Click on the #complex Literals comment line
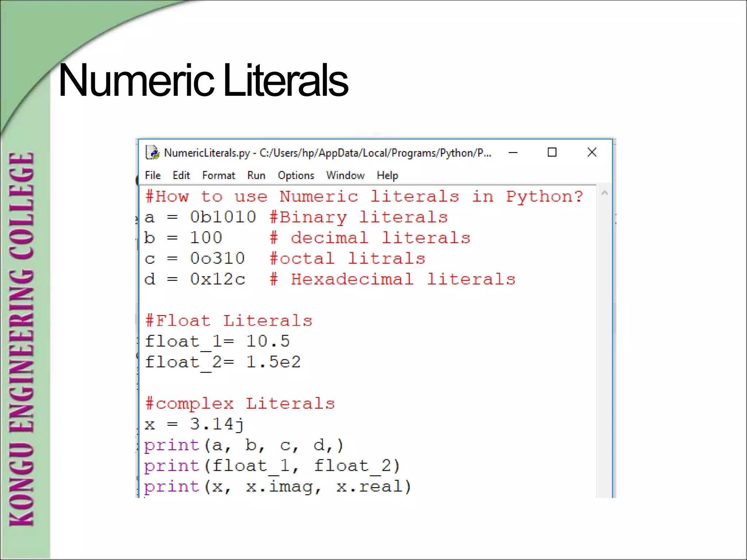The image size is (747, 560). click(x=240, y=404)
